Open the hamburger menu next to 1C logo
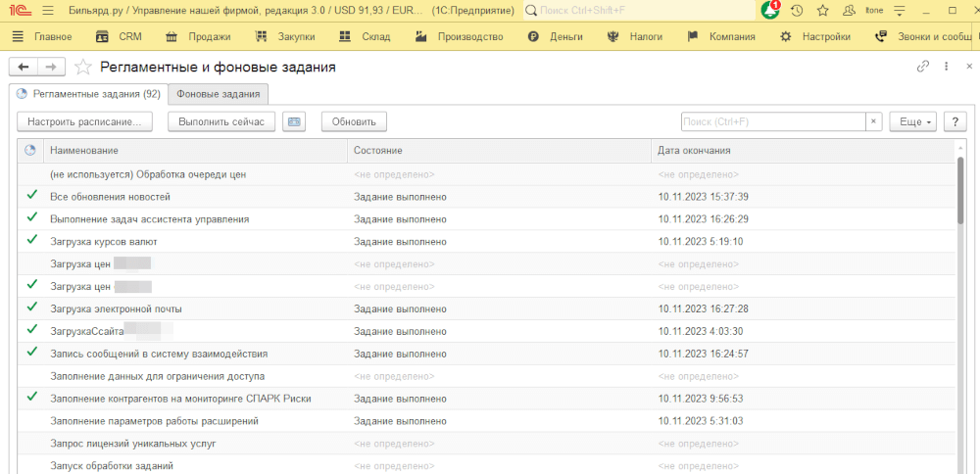 (47, 10)
